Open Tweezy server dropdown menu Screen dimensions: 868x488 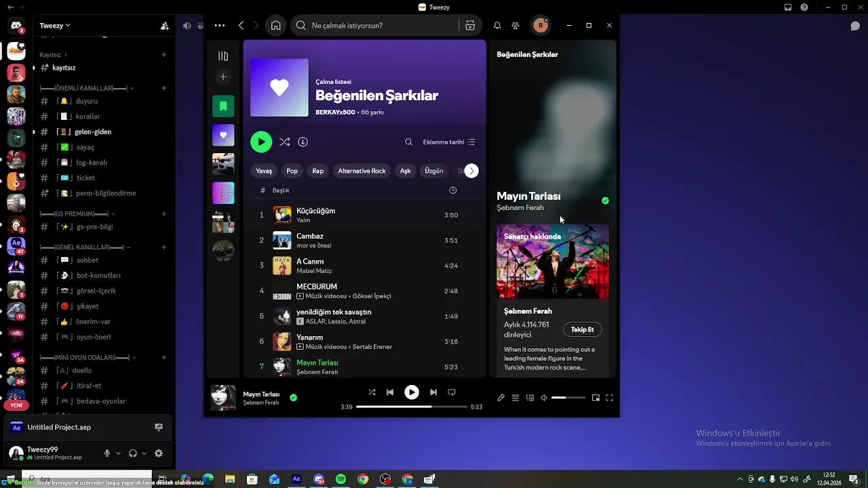(x=55, y=26)
